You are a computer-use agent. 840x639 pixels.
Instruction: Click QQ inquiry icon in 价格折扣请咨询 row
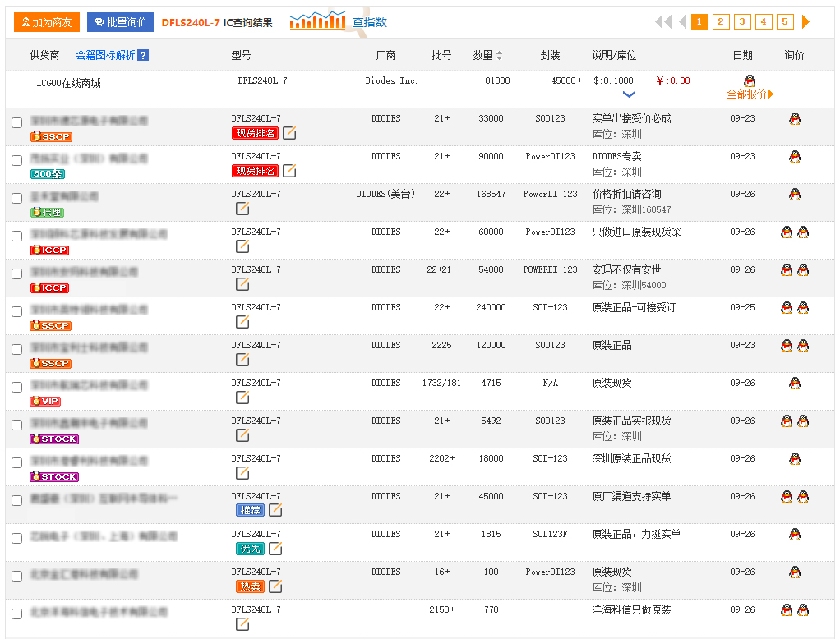tap(795, 195)
